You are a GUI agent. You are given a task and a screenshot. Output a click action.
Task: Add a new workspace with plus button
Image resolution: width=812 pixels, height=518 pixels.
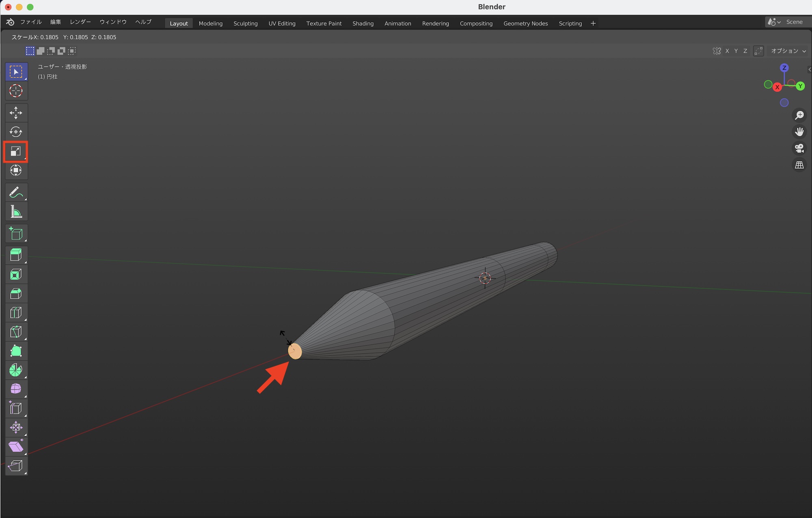[593, 24]
